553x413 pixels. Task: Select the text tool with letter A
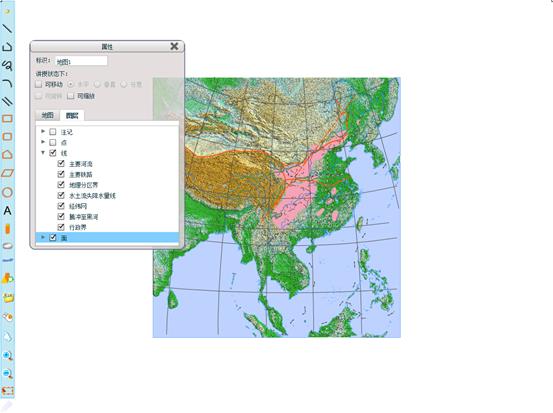click(x=7, y=211)
